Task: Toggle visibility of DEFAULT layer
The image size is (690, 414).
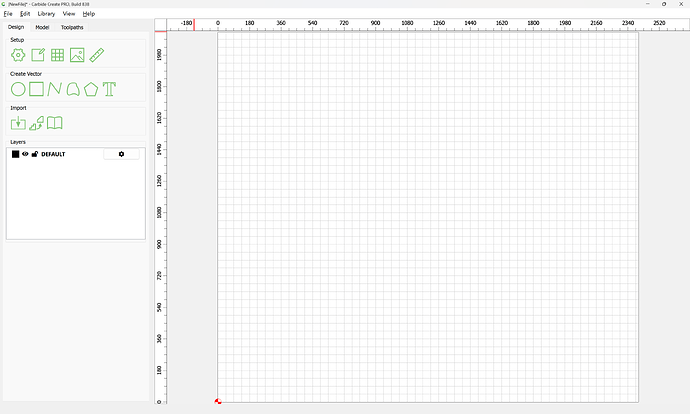Action: coord(25,154)
